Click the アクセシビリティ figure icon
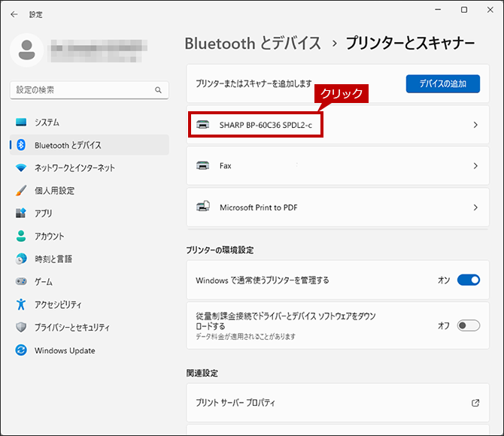This screenshot has height=436, width=504. (x=21, y=304)
